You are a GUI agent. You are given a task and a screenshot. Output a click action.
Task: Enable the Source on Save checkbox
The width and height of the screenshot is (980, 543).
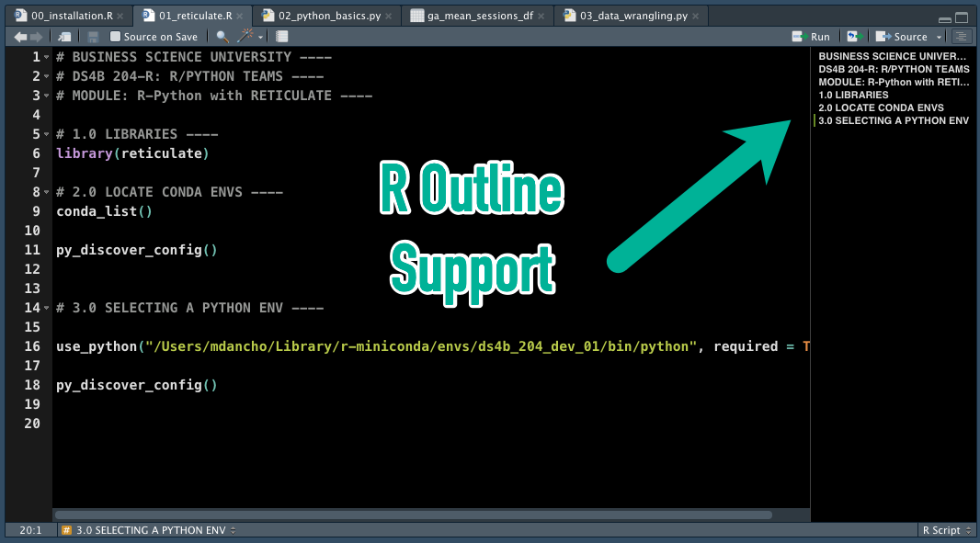(115, 37)
